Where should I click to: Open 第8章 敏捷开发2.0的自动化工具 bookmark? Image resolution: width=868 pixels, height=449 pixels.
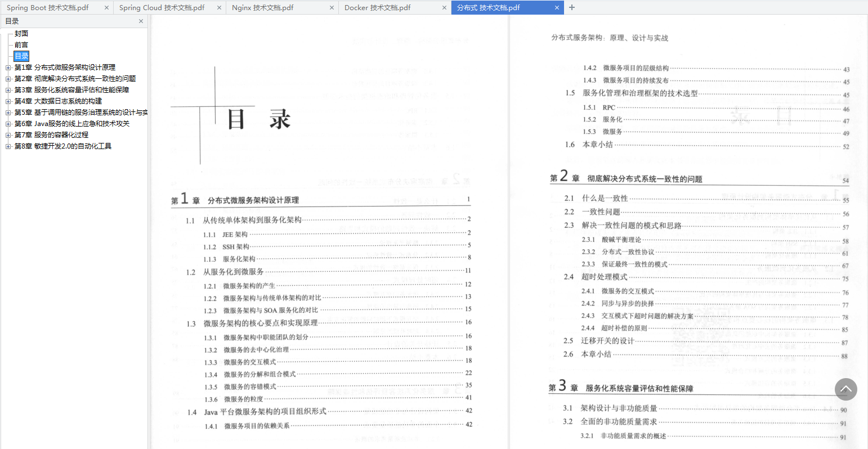pyautogui.click(x=63, y=146)
